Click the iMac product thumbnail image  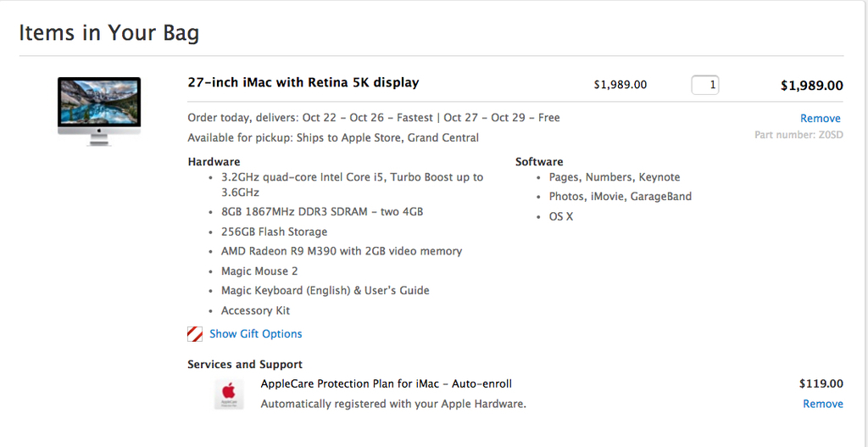pos(99,111)
